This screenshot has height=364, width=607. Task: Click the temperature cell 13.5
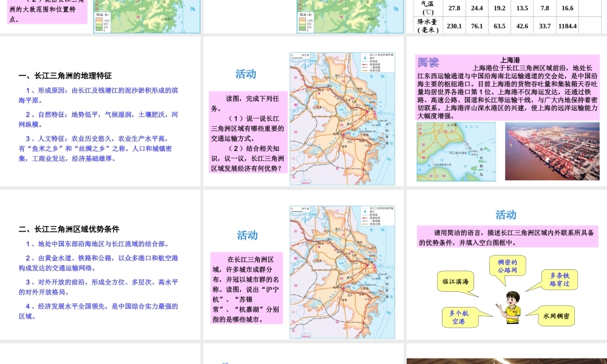tap(522, 8)
